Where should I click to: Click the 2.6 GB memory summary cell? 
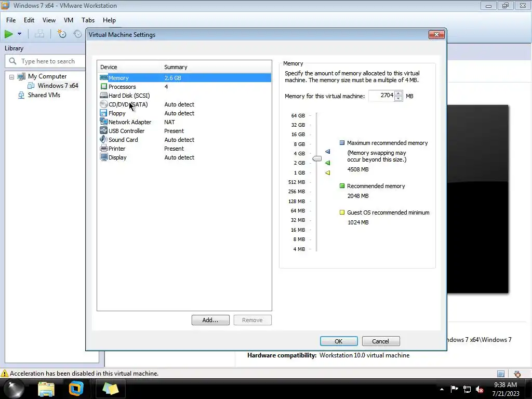pyautogui.click(x=172, y=78)
